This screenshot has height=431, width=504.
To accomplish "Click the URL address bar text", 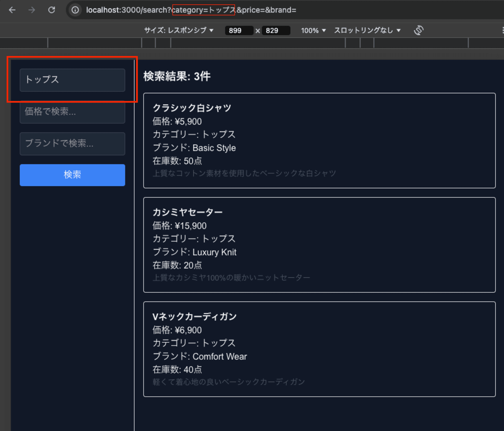I will 191,10.
